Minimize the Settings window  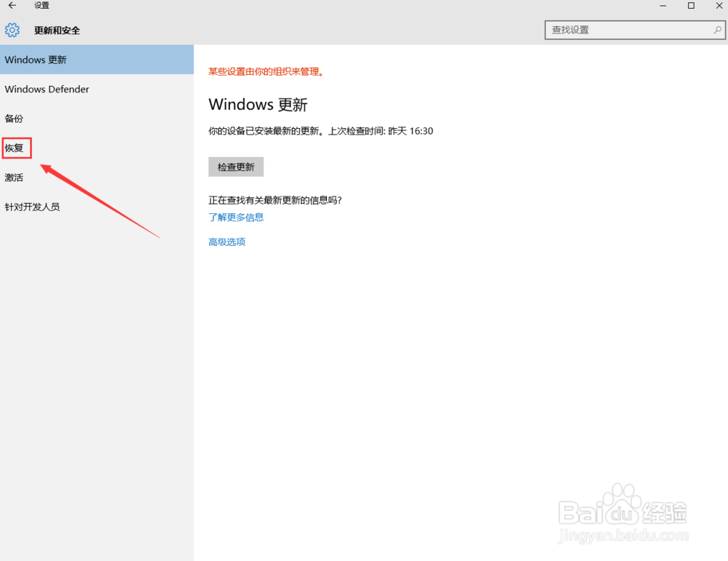tap(662, 6)
